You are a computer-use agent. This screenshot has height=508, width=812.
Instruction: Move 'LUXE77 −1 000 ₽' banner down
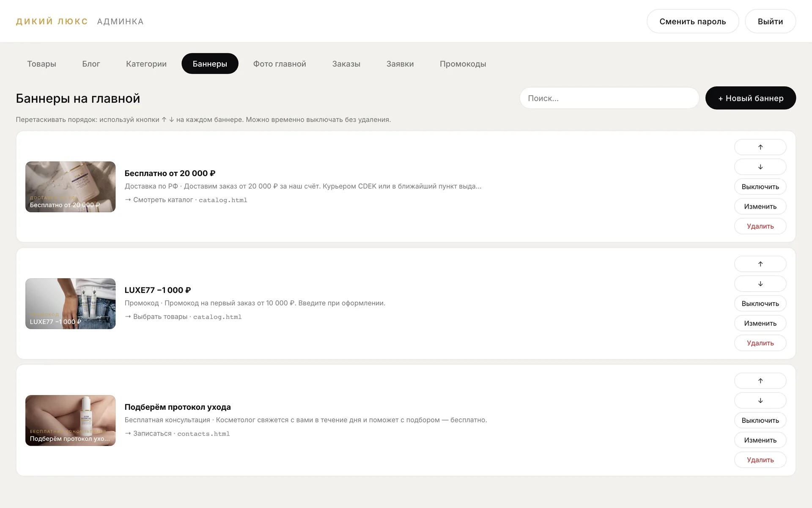point(760,284)
